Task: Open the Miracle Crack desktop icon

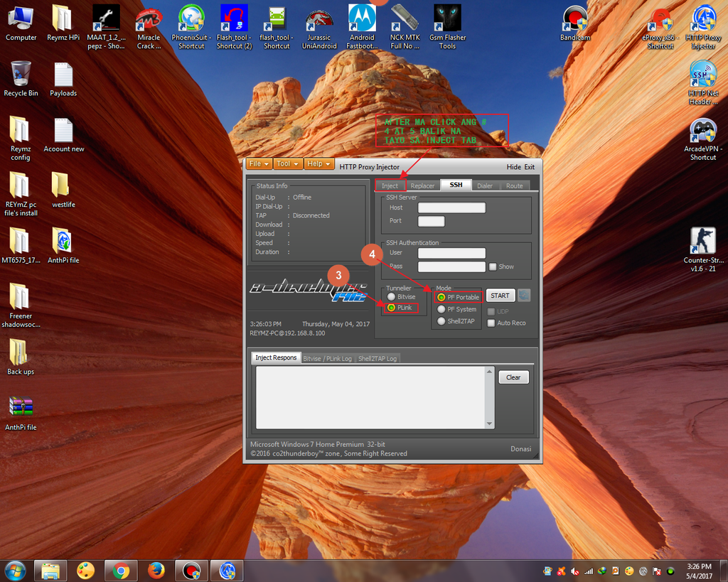Action: click(149, 23)
